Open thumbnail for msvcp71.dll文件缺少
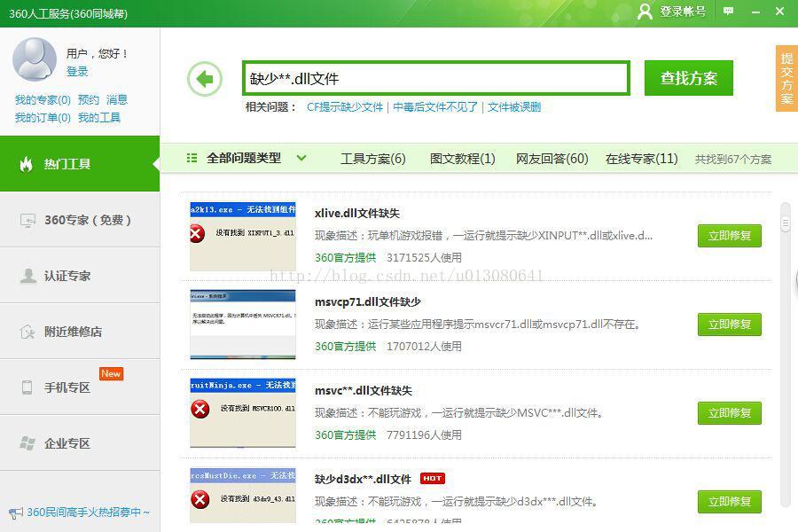Screen dimensions: 798x532 [x=243, y=325]
